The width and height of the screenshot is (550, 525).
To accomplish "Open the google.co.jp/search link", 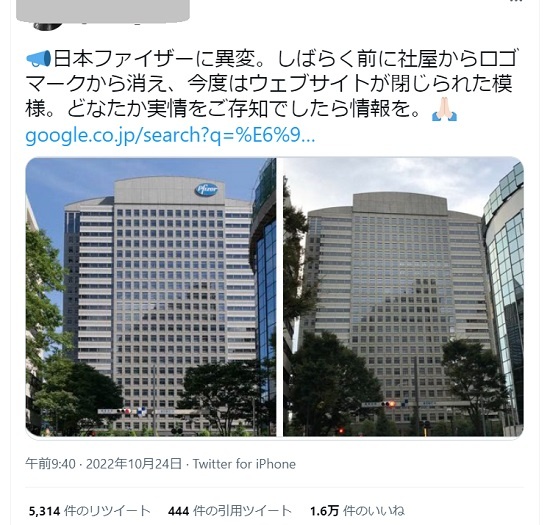I will [x=170, y=135].
